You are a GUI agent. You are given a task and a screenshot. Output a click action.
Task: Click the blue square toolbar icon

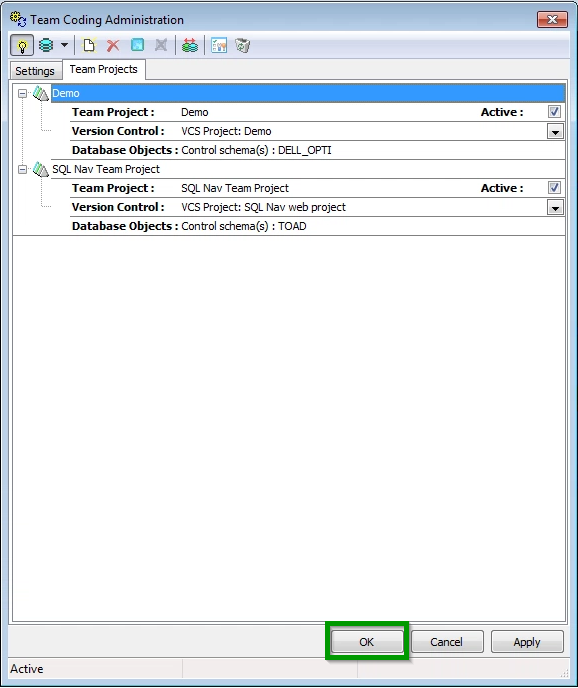(137, 45)
